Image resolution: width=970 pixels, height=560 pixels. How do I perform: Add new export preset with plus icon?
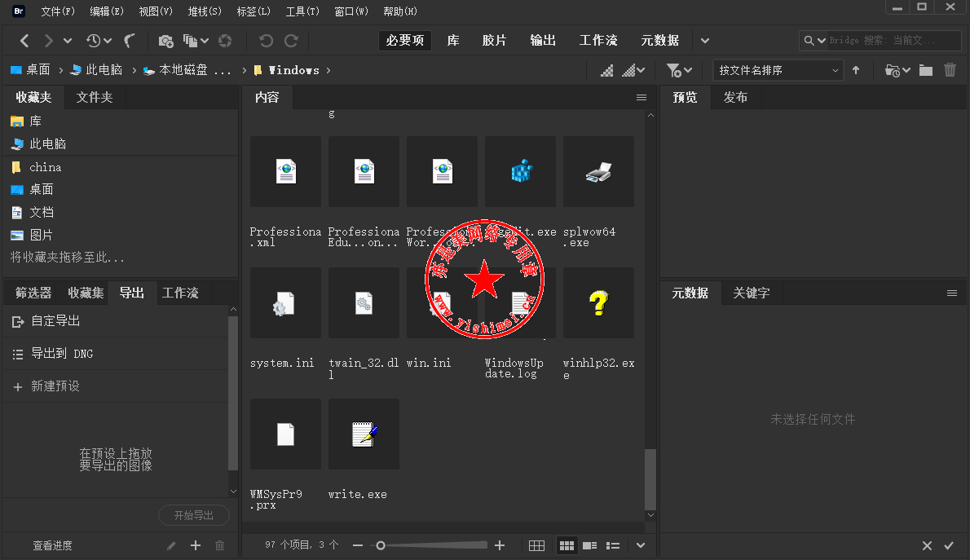click(196, 545)
